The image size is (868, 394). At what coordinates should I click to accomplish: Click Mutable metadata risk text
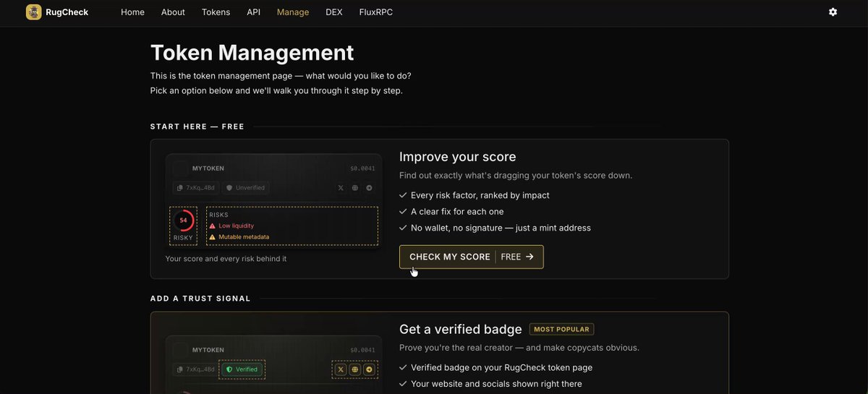[x=244, y=237]
